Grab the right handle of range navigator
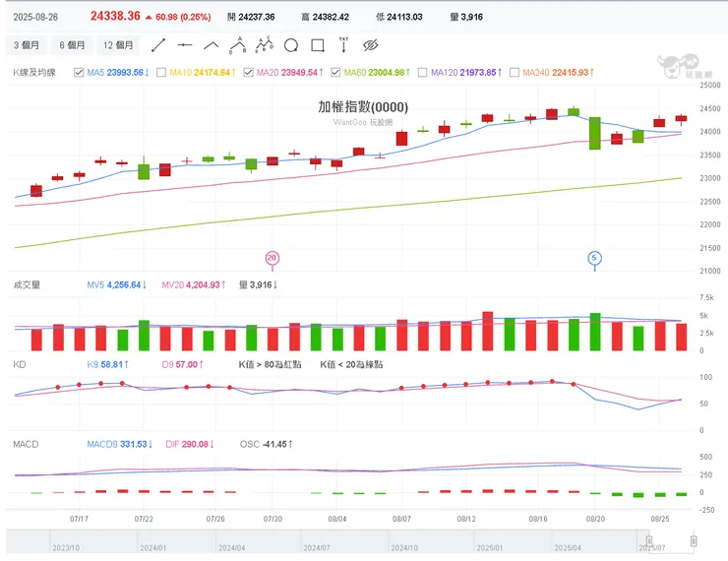 coord(694,540)
